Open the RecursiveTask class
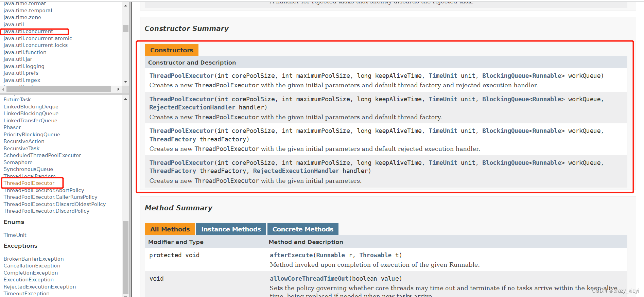Image resolution: width=644 pixels, height=297 pixels. [x=21, y=148]
